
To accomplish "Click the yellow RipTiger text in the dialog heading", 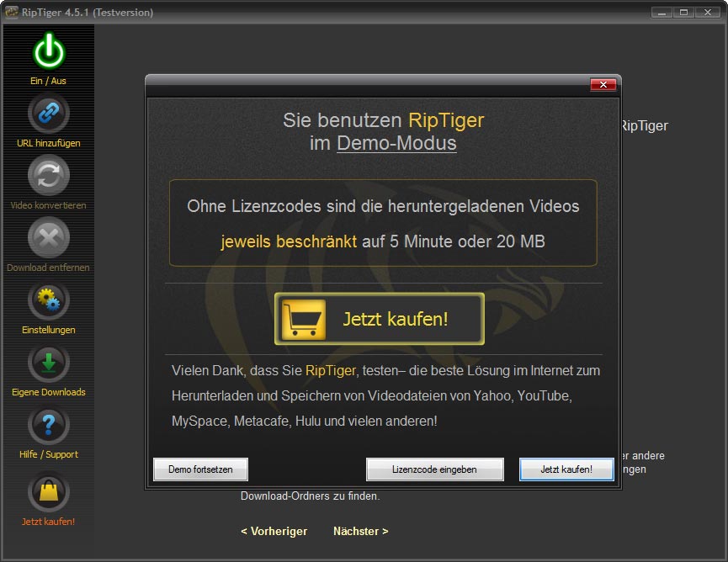I will tap(446, 120).
